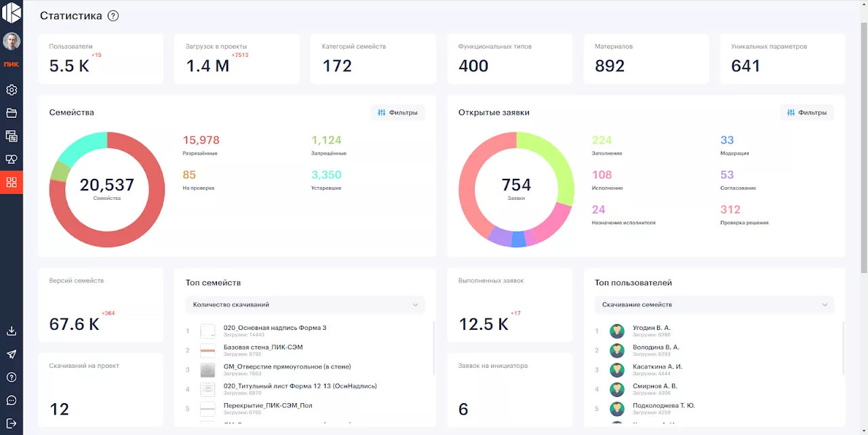Open the chat bubble icon in sidebar
This screenshot has width=868, height=435.
click(x=12, y=400)
